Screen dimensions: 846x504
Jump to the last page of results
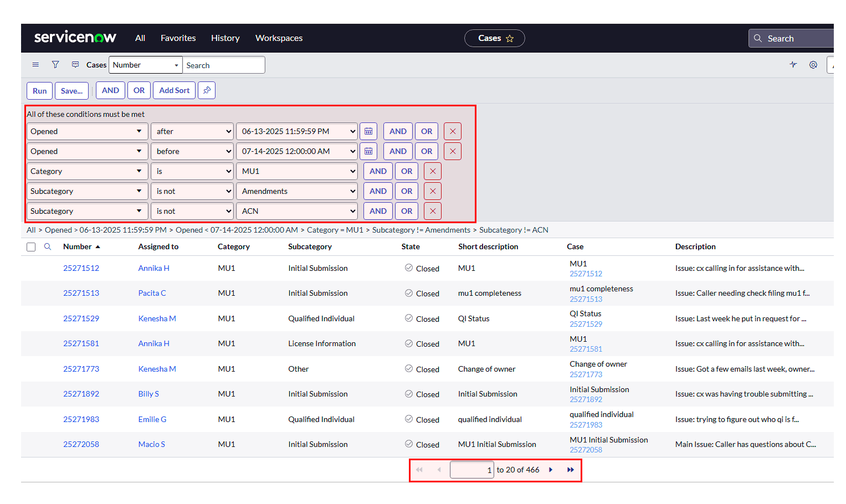pyautogui.click(x=570, y=470)
